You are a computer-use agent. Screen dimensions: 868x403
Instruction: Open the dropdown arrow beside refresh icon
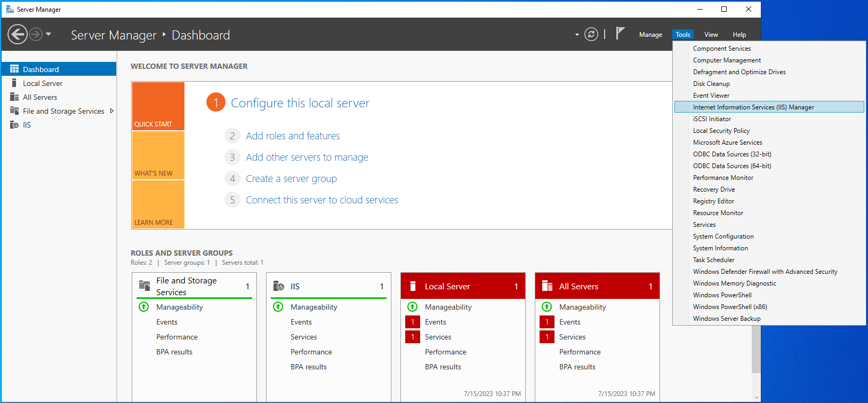point(577,35)
